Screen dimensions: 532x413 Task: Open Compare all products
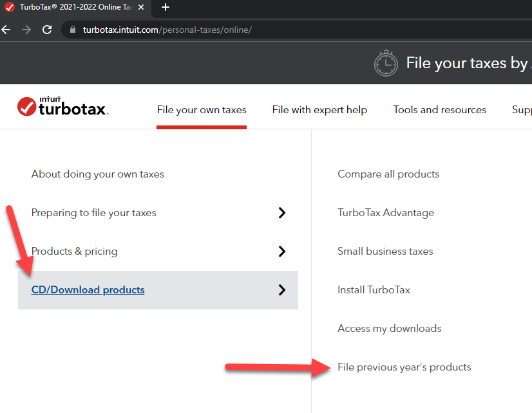coord(388,174)
